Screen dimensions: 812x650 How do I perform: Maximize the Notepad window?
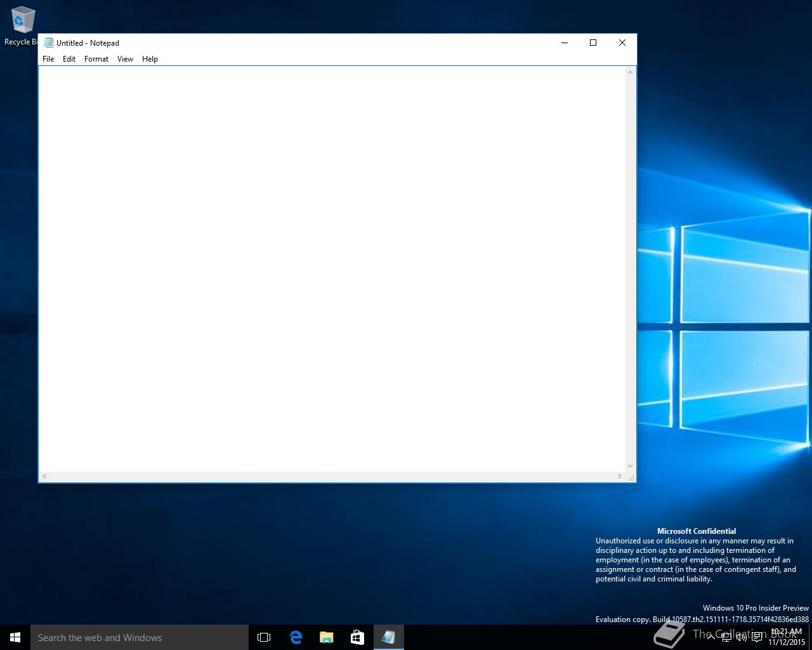coord(593,43)
